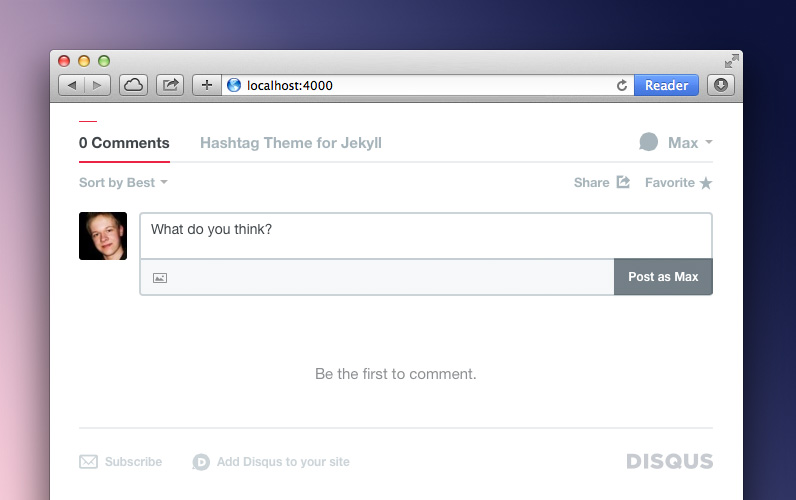
Task: Click Max's profile avatar photo
Action: pos(103,236)
